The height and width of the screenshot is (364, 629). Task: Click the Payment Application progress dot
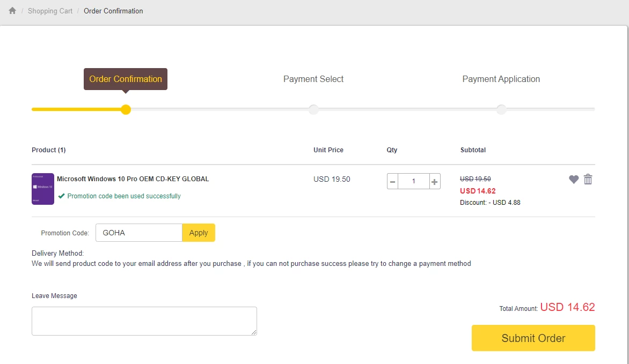[501, 109]
